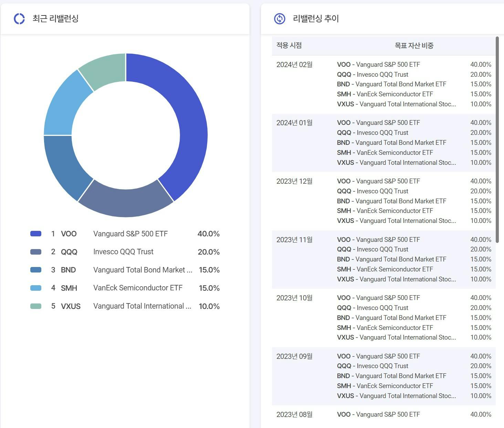This screenshot has height=428, width=504.
Task: Click the 40.00% weight under 2024년 02월
Action: (x=481, y=65)
